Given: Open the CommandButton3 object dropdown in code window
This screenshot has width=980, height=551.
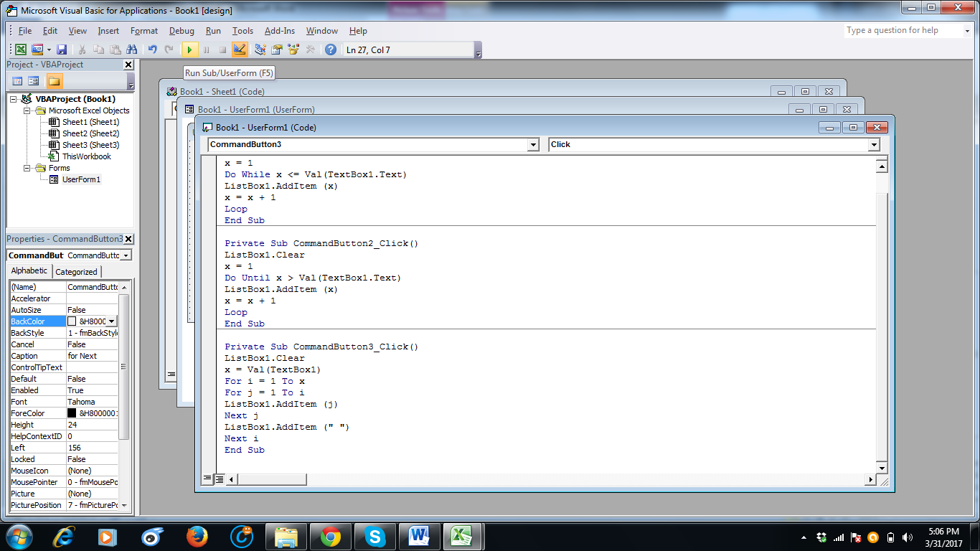Looking at the screenshot, I should click(x=533, y=144).
